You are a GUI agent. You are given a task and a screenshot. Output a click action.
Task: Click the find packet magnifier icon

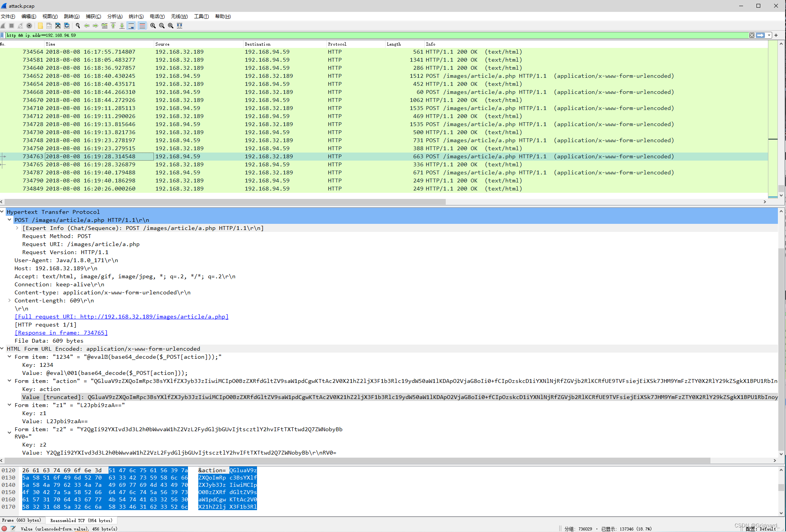click(78, 26)
